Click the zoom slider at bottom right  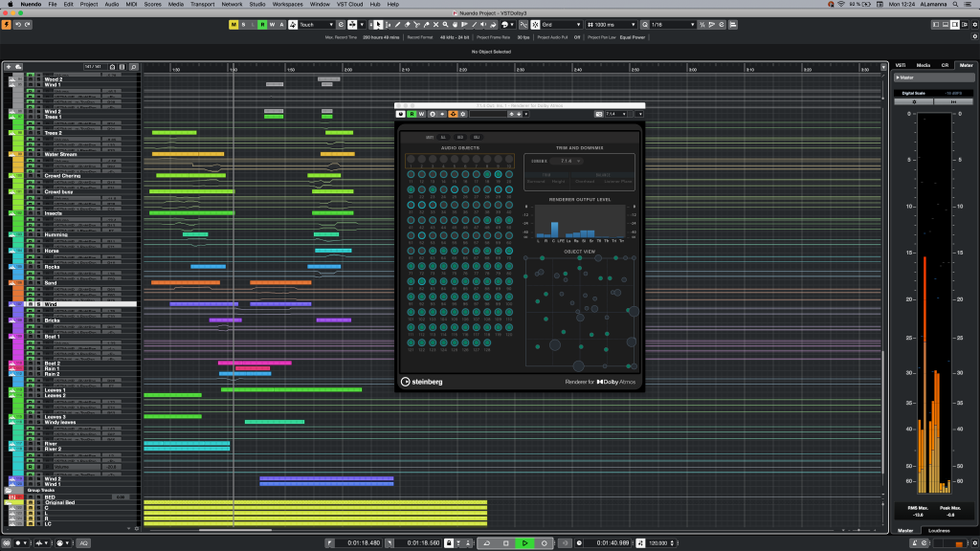(x=858, y=530)
